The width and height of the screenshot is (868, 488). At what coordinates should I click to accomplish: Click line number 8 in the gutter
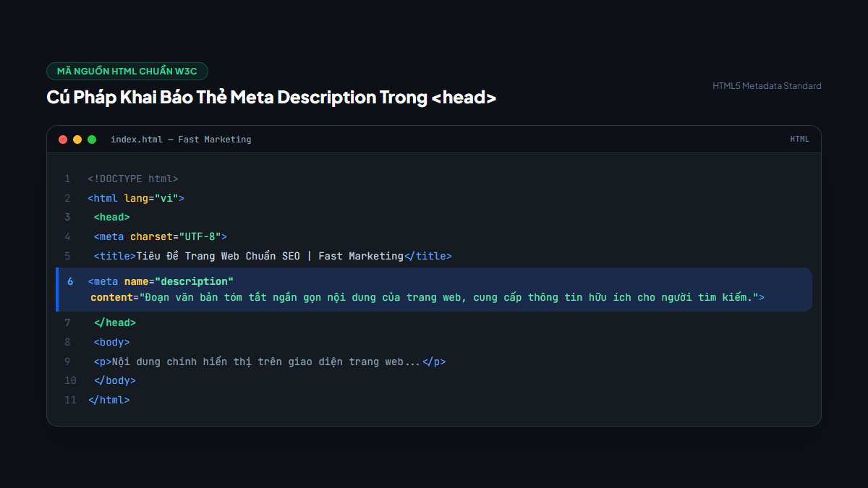(67, 342)
